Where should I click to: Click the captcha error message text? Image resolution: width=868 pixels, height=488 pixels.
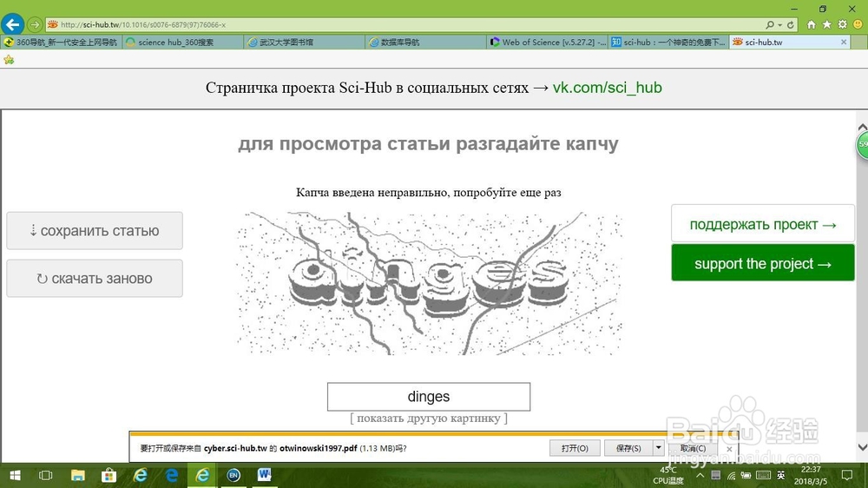tap(429, 193)
